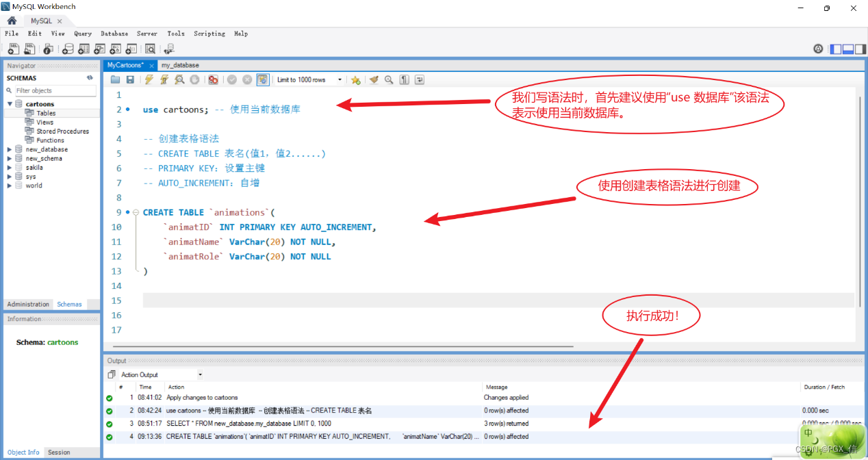This screenshot has height=460, width=868.
Task: Click the rollback transaction icon
Action: click(247, 79)
